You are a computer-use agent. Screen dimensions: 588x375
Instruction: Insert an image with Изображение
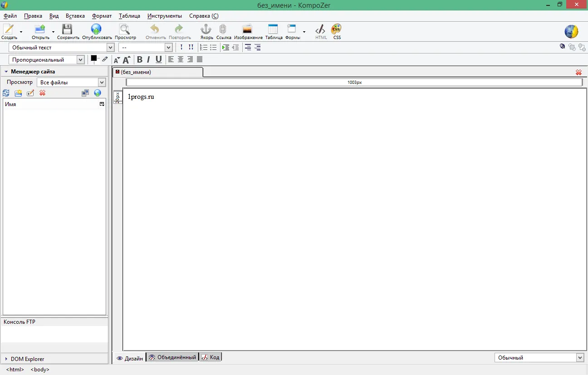click(x=247, y=29)
